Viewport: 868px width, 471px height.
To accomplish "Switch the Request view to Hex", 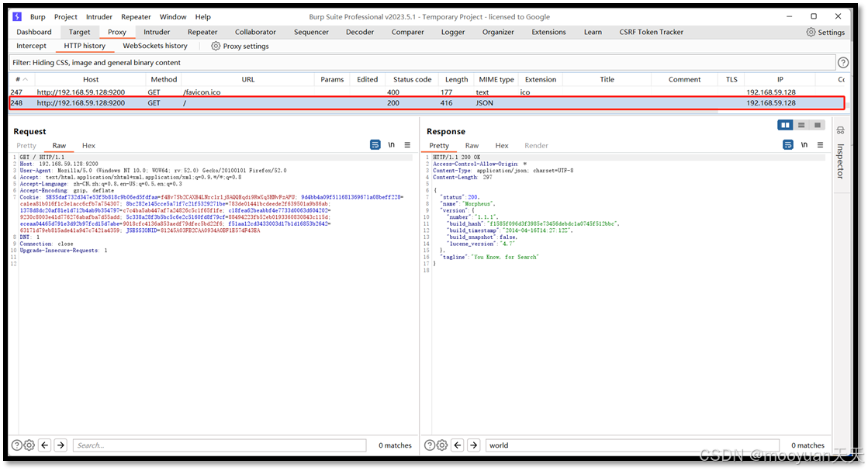I will click(88, 145).
